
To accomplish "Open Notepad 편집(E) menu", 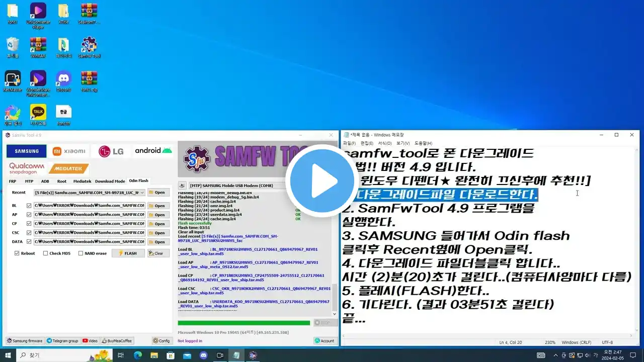I will click(x=367, y=143).
